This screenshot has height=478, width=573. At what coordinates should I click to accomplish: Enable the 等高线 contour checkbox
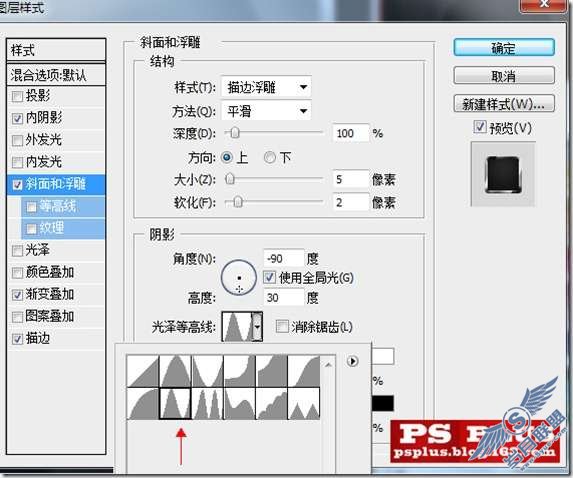click(x=31, y=207)
